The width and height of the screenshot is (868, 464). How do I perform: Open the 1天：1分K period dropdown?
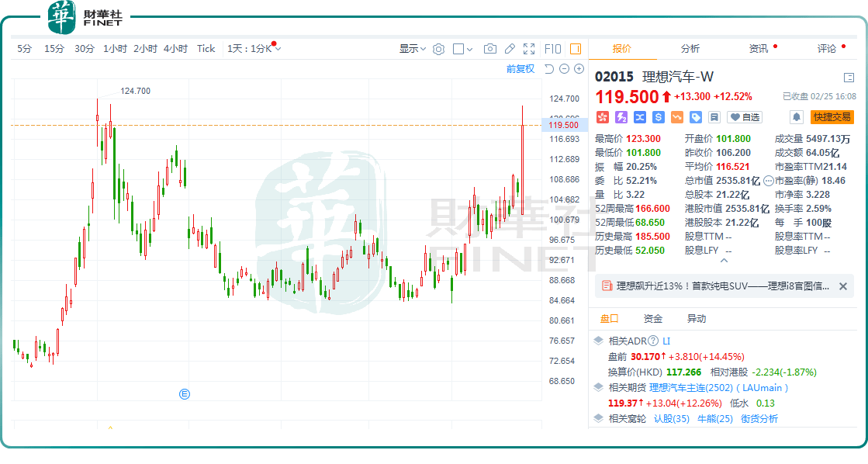pyautogui.click(x=254, y=49)
